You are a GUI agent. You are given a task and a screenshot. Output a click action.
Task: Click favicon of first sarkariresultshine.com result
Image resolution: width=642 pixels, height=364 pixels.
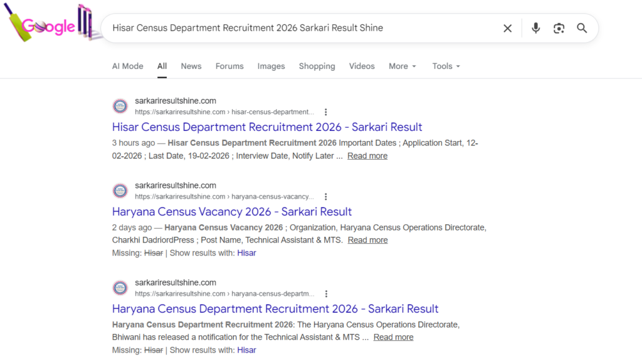click(x=120, y=107)
